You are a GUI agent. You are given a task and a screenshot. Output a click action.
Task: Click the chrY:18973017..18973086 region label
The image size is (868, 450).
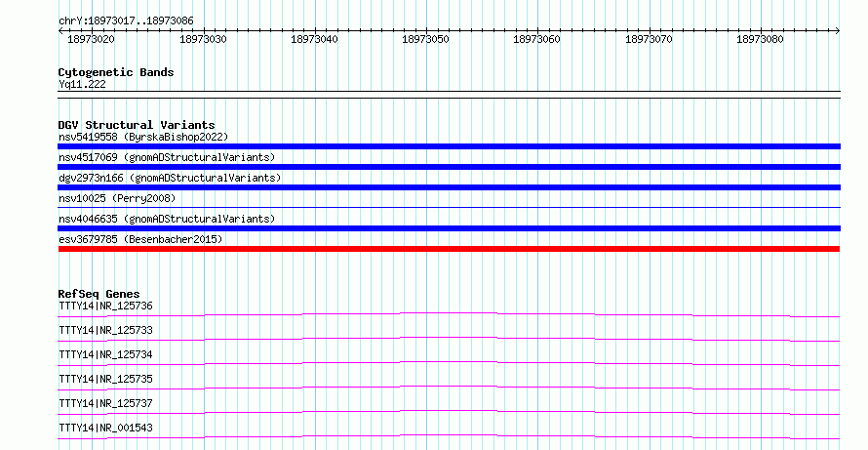click(x=126, y=20)
